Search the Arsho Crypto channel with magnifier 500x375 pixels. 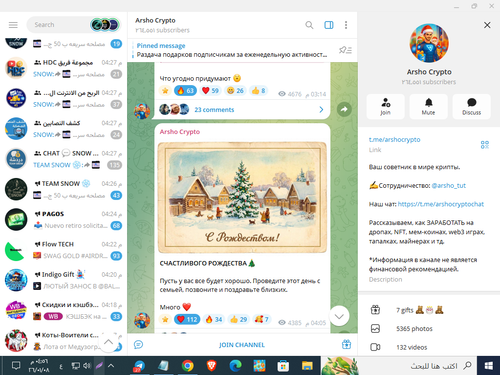click(309, 25)
